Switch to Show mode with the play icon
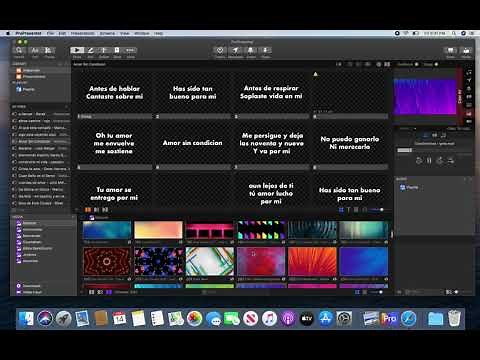The width and height of the screenshot is (480, 360). pos(77,50)
